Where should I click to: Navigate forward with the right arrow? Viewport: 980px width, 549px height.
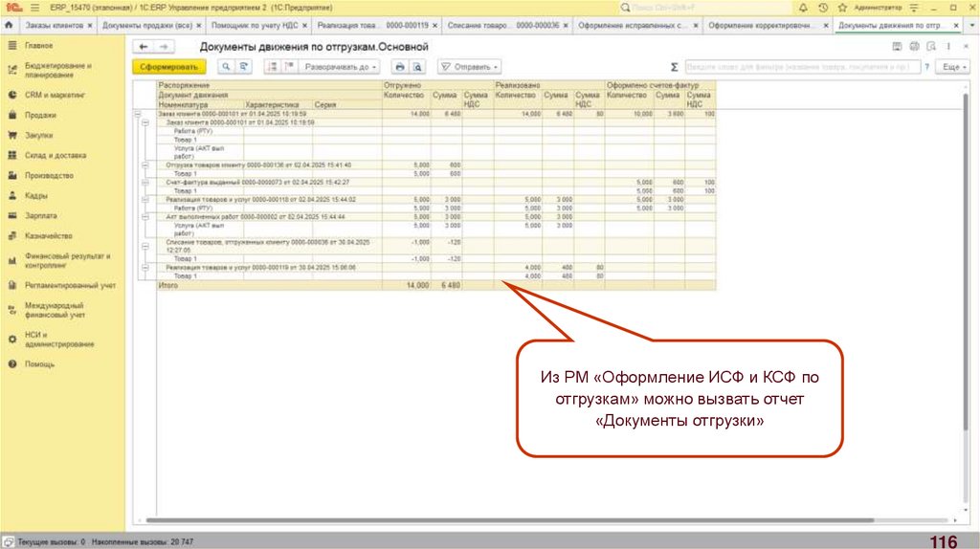click(163, 47)
